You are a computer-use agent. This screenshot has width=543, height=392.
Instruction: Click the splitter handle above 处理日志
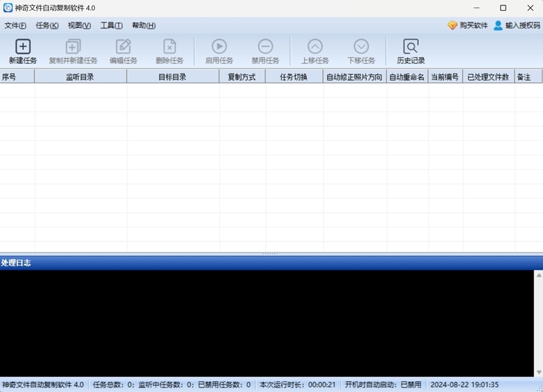[271, 254]
